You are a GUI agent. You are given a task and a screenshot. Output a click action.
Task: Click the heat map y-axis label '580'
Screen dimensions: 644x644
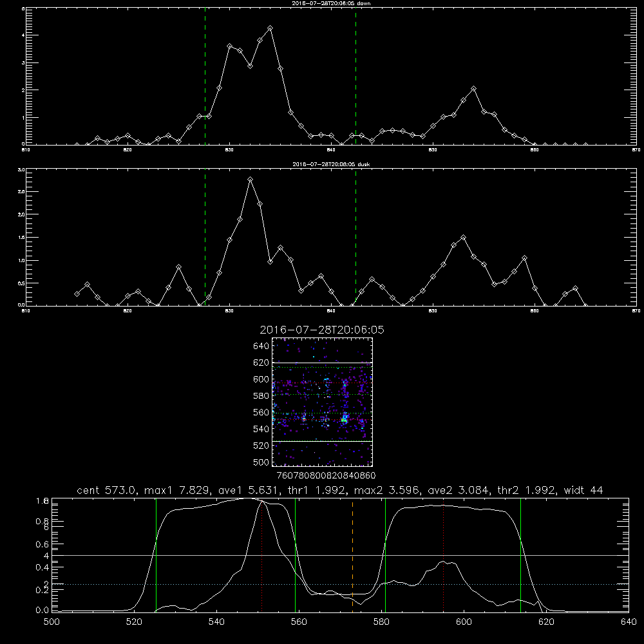(261, 396)
